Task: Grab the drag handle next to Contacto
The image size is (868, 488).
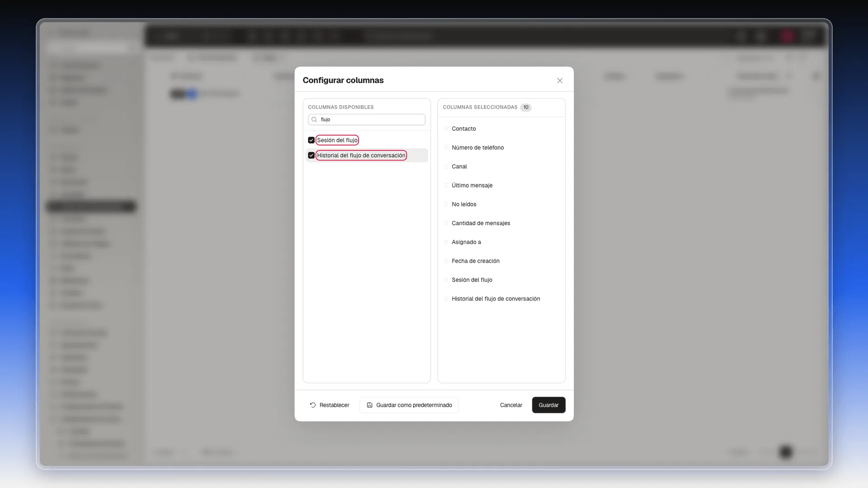Action: pos(446,129)
